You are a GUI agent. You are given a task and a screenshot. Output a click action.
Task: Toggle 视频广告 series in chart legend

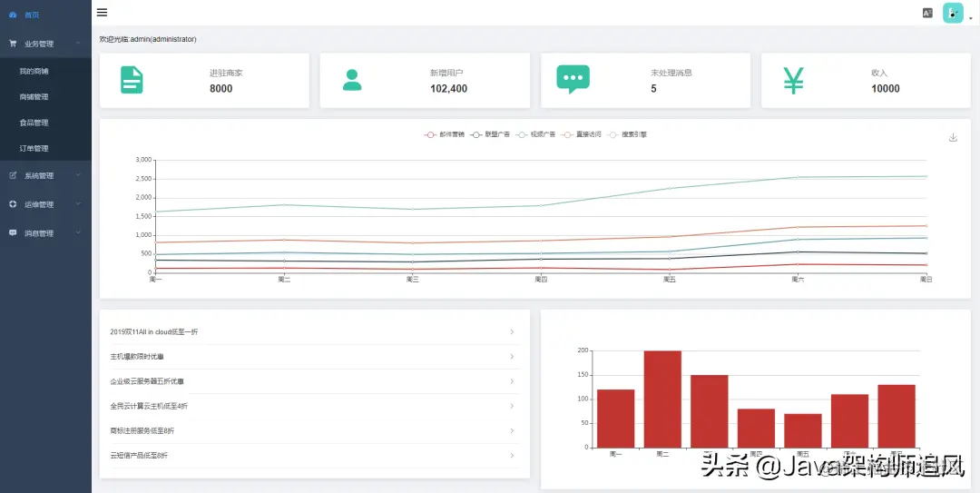[535, 134]
